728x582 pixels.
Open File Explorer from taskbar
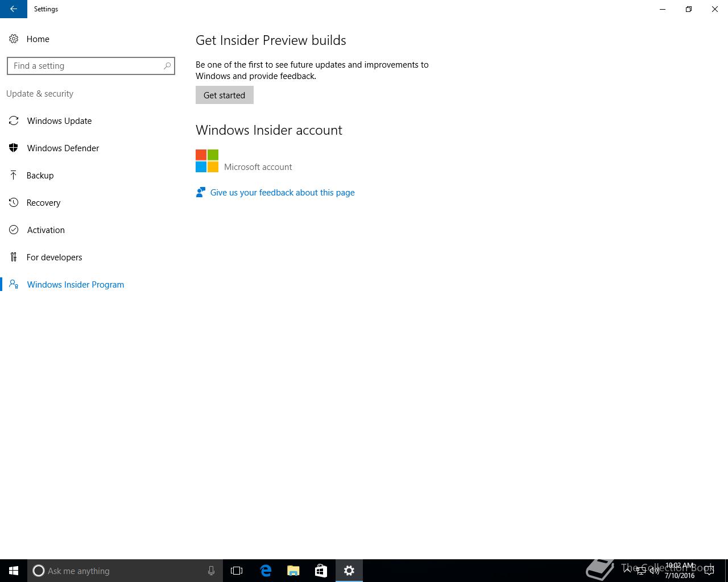pos(293,571)
